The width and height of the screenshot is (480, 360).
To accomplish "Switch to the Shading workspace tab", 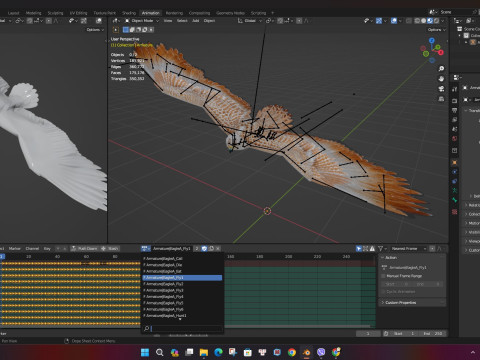I will [129, 13].
